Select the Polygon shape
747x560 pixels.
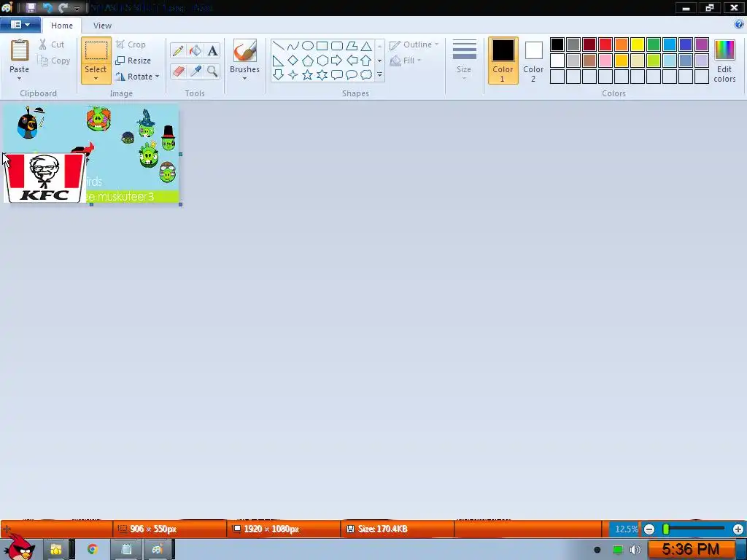pyautogui.click(x=352, y=46)
